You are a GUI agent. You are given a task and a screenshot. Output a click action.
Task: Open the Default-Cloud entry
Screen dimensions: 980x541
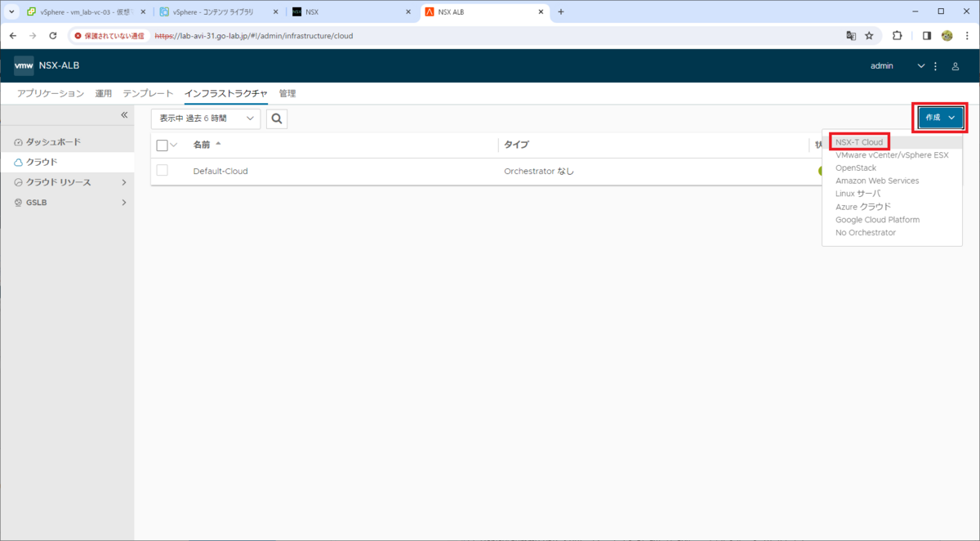coord(220,172)
